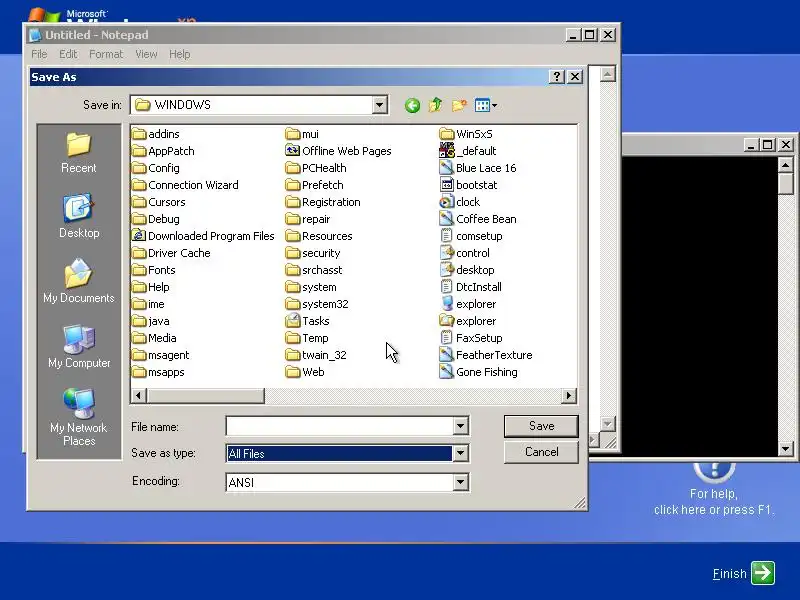
Task: Click the Cancel button
Action: click(541, 452)
